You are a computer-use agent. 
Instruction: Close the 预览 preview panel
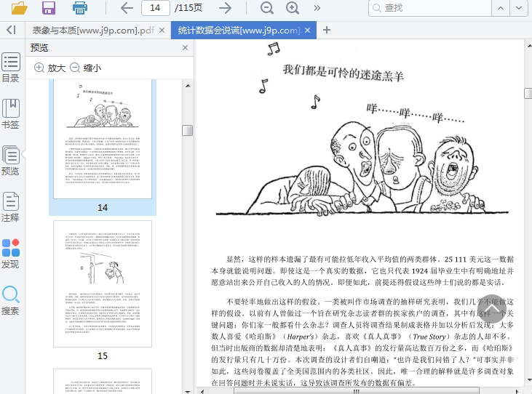[185, 47]
